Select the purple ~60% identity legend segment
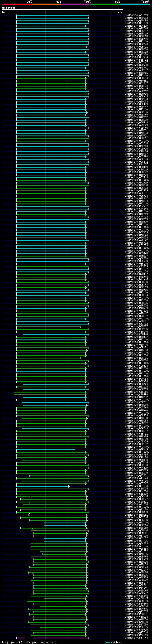Screen dimensions: 152x644 [76, 4]
